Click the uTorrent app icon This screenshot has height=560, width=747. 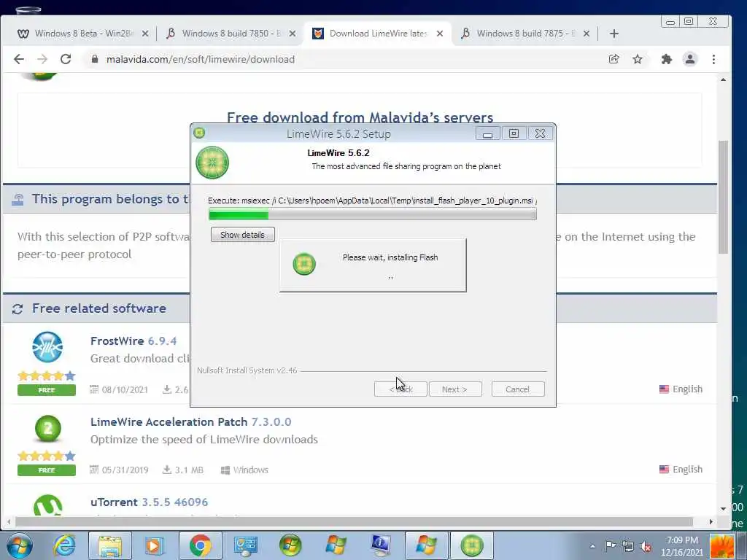tap(47, 506)
